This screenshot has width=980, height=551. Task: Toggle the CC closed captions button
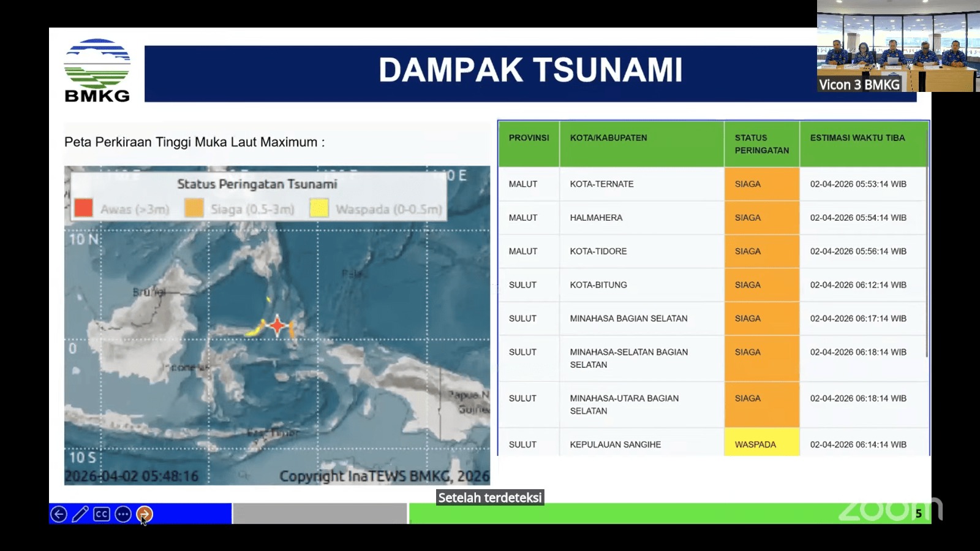pyautogui.click(x=102, y=514)
